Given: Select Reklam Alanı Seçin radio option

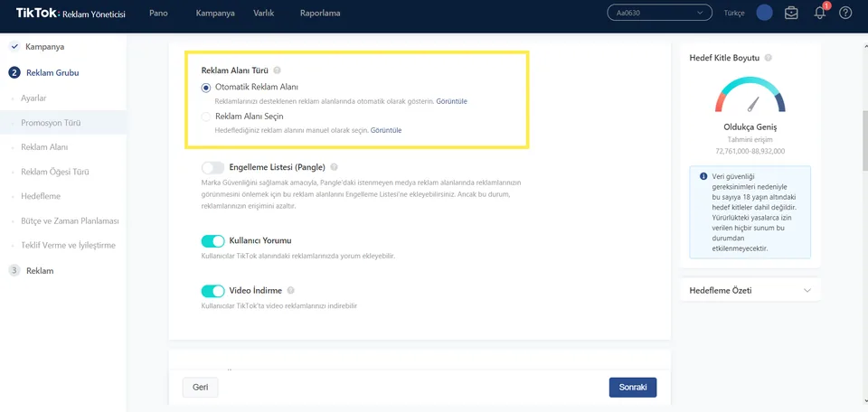Looking at the screenshot, I should [x=206, y=117].
